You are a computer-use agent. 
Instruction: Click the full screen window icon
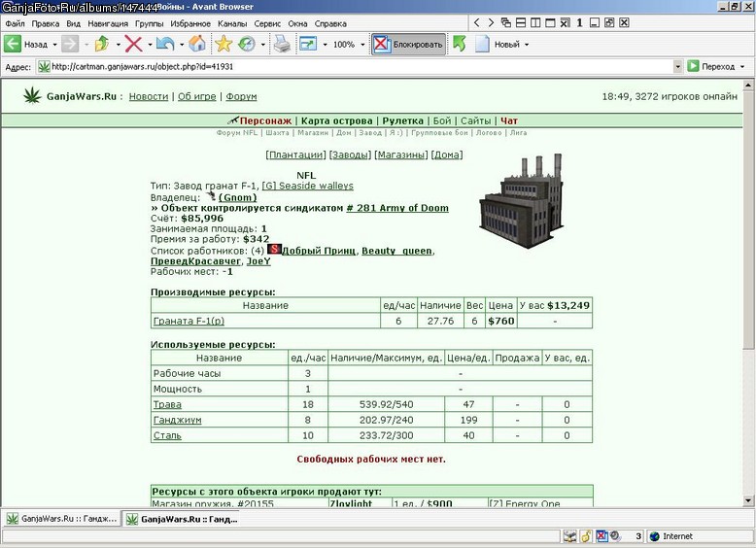308,45
